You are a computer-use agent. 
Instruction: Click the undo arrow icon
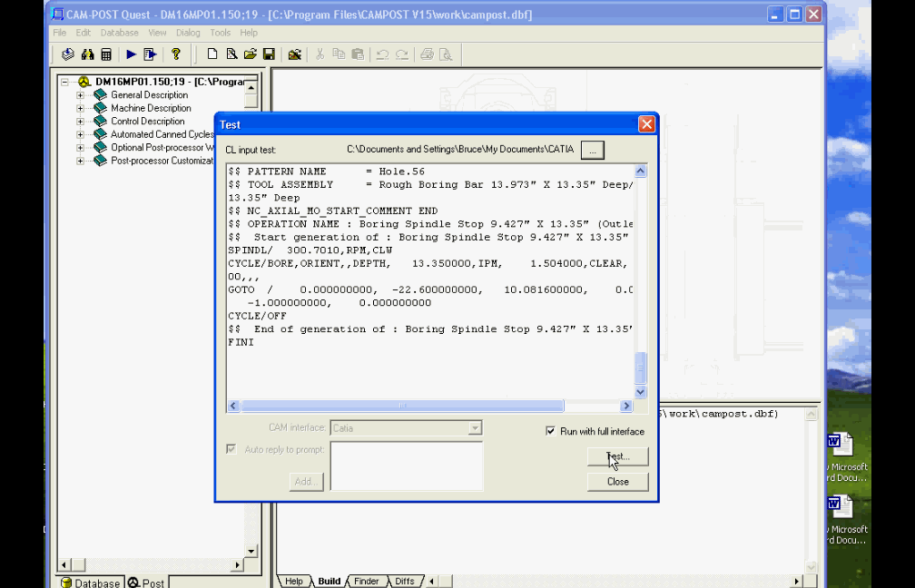click(x=383, y=54)
